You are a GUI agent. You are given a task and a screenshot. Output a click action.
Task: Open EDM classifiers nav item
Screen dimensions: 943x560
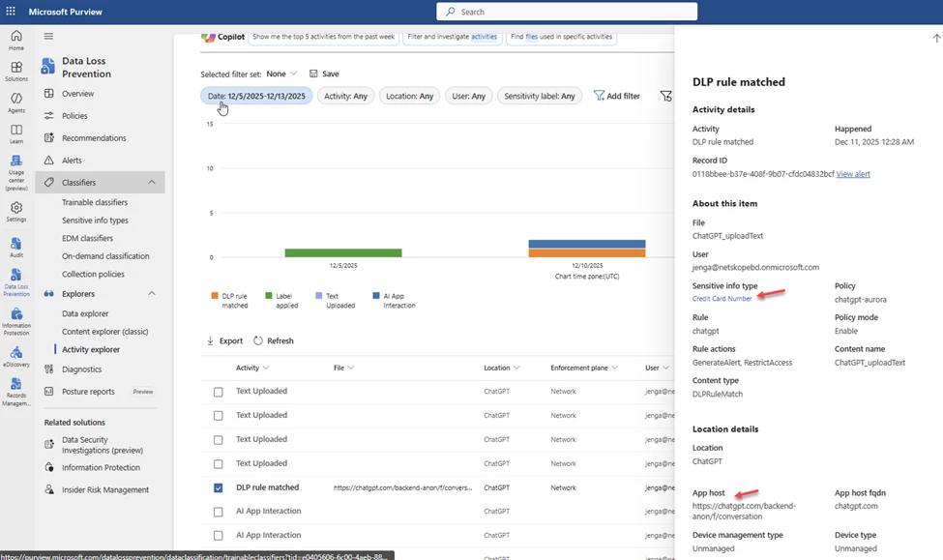click(x=87, y=238)
